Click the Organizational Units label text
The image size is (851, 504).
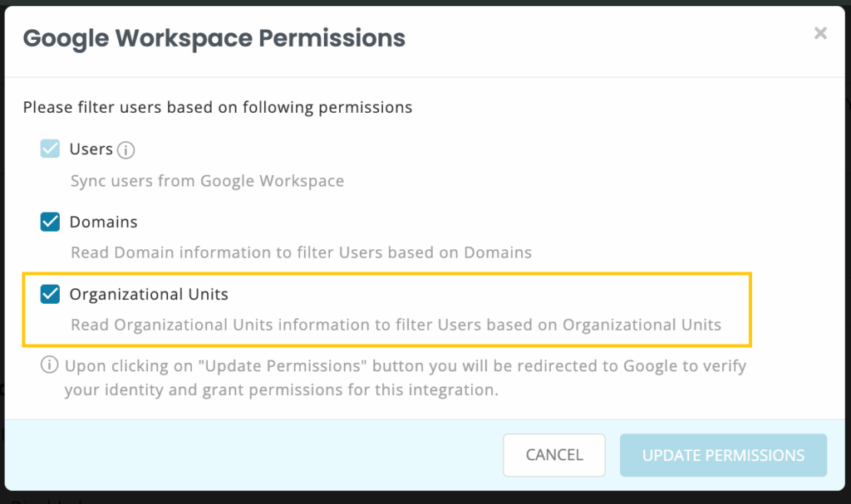pyautogui.click(x=149, y=295)
